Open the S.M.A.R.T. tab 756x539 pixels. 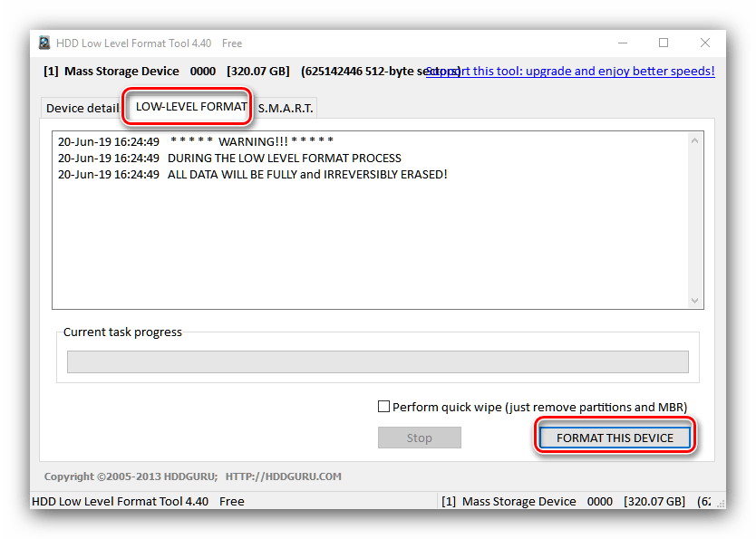point(286,108)
